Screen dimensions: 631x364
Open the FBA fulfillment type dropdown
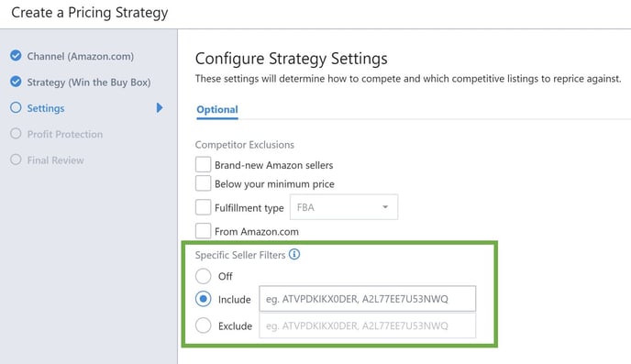click(x=344, y=207)
